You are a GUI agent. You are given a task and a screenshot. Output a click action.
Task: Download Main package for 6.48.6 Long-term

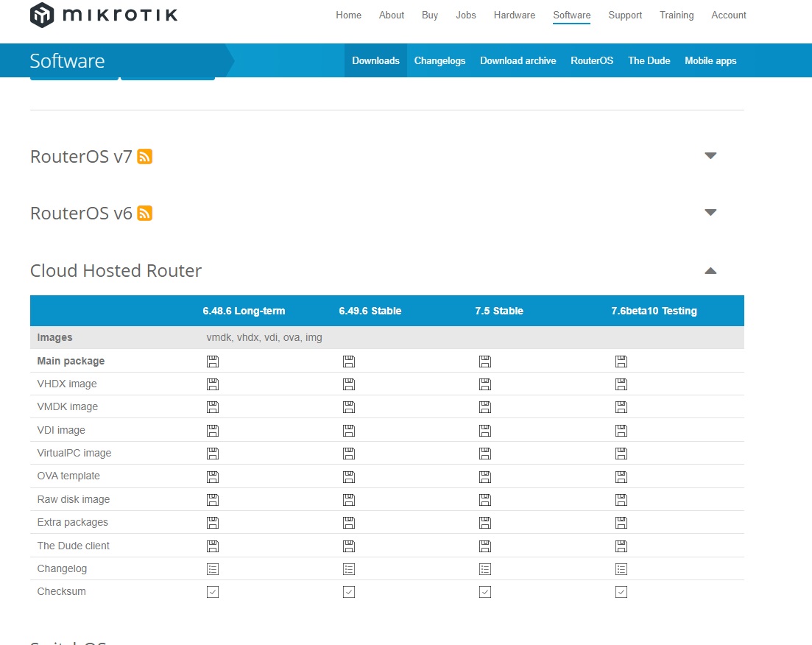[213, 361]
